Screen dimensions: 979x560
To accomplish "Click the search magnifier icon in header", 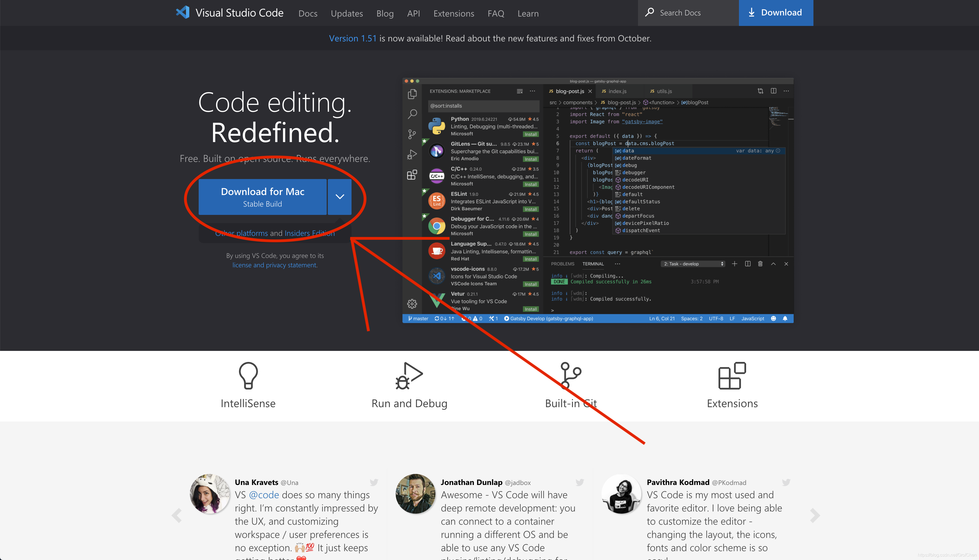I will [x=649, y=12].
